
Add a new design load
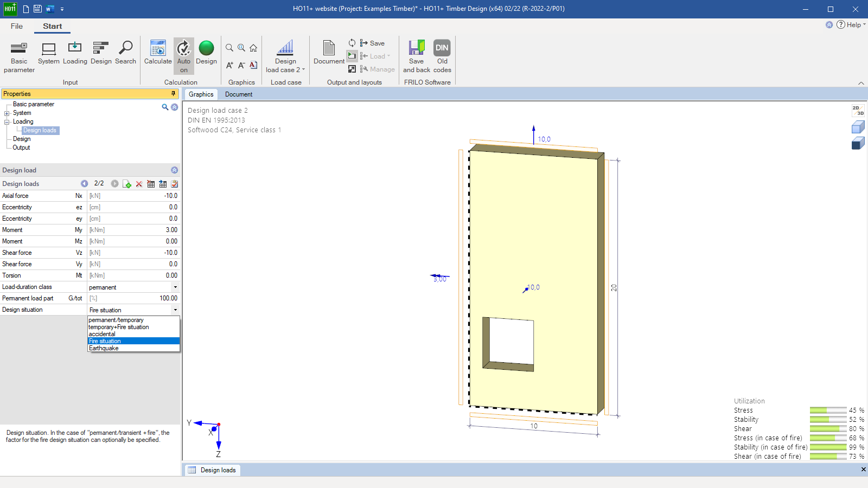click(x=127, y=184)
